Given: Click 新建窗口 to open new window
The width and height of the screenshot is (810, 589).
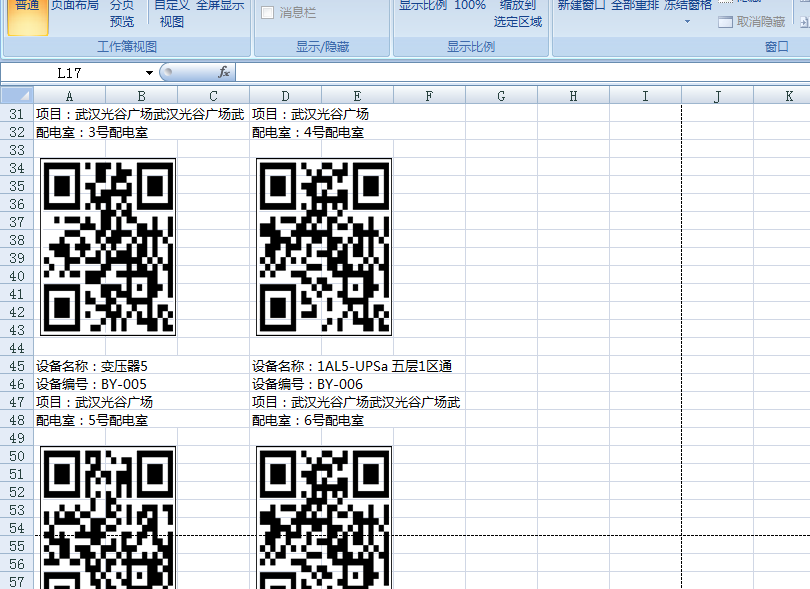Looking at the screenshot, I should [581, 6].
